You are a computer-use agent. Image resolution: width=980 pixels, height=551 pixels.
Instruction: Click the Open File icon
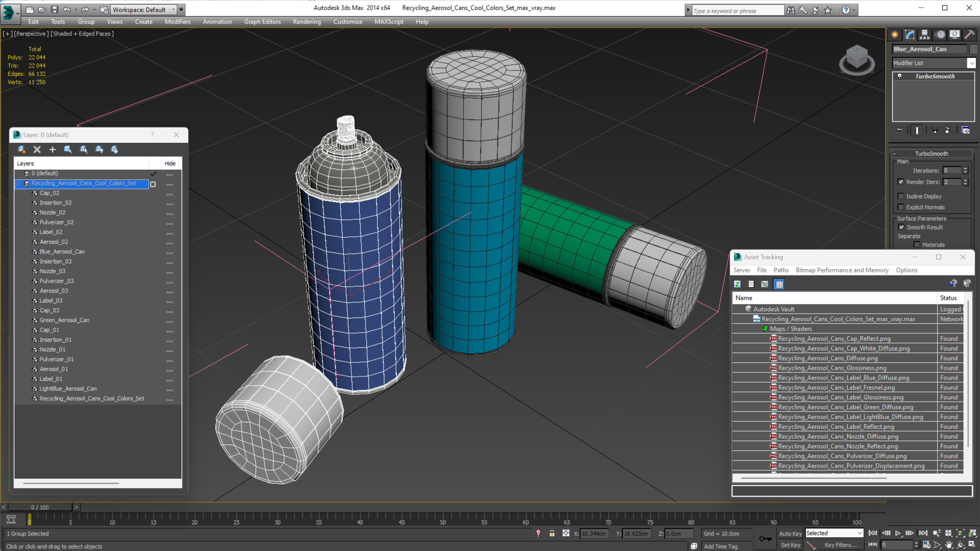[42, 10]
